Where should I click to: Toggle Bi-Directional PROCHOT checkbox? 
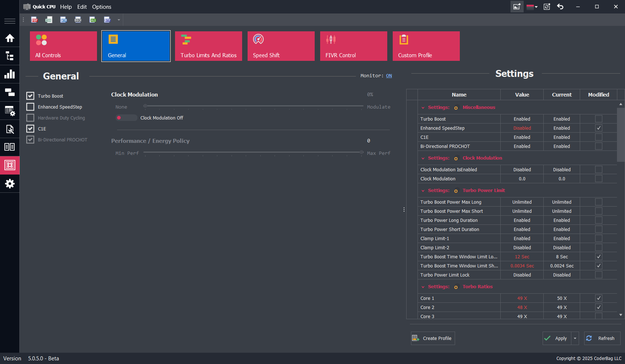tap(30, 140)
